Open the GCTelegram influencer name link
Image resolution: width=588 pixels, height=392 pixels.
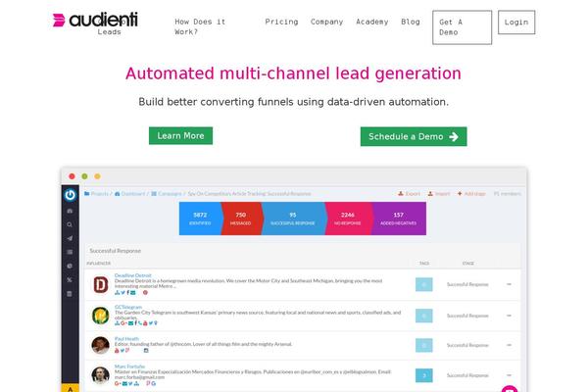tap(128, 307)
